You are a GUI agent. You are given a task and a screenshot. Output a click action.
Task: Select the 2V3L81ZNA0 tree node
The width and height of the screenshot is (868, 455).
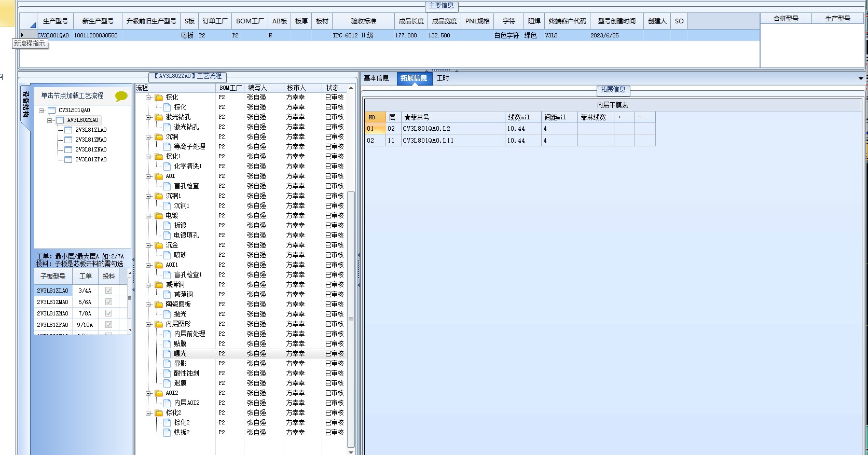point(91,150)
